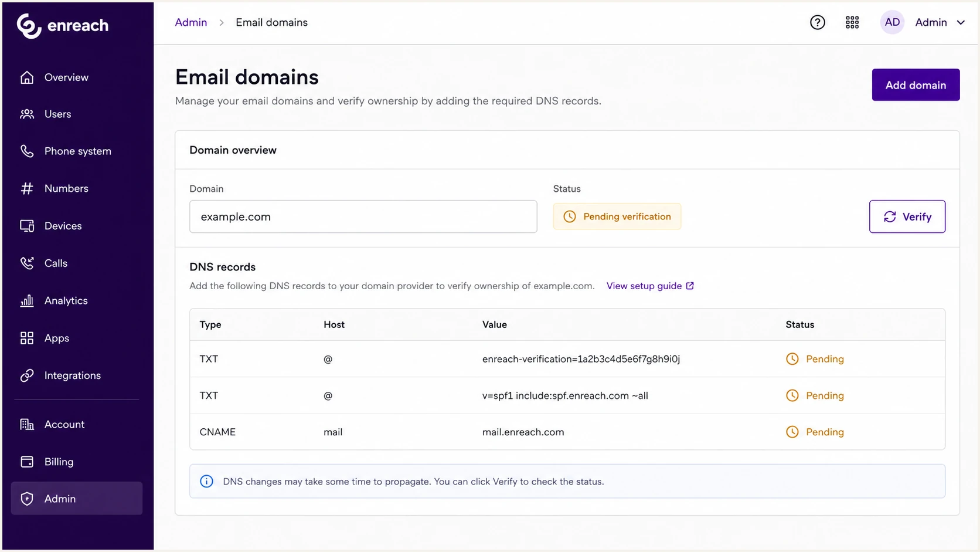The image size is (980, 552).
Task: Click the Status column header in table
Action: coord(800,325)
